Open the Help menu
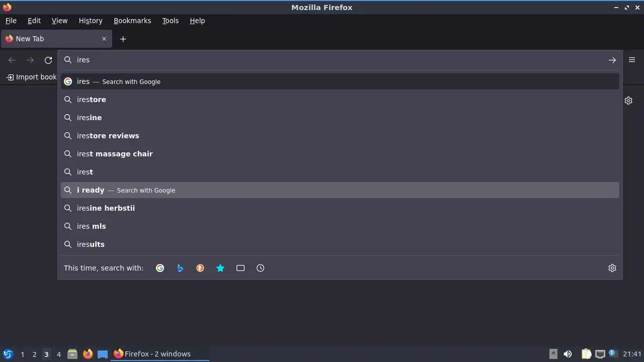The width and height of the screenshot is (644, 362). point(197,21)
